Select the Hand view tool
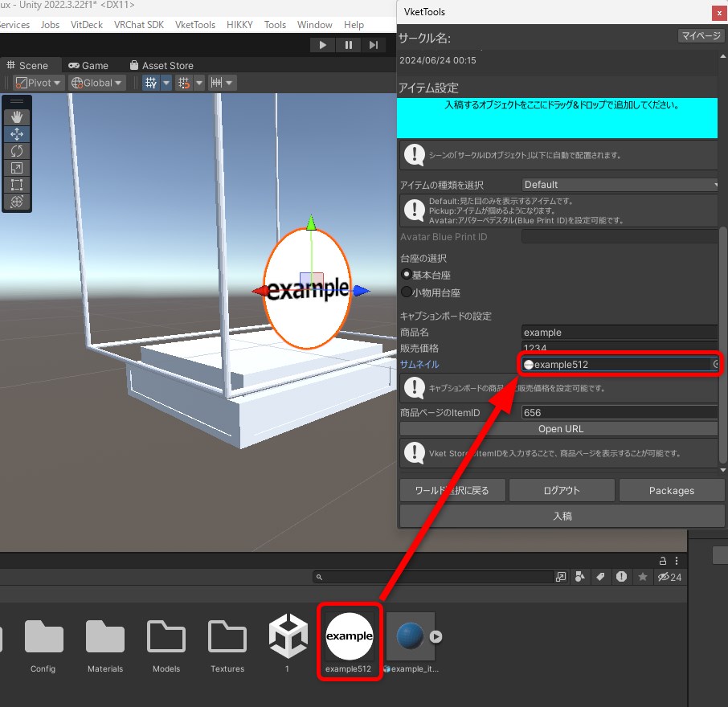 17,117
